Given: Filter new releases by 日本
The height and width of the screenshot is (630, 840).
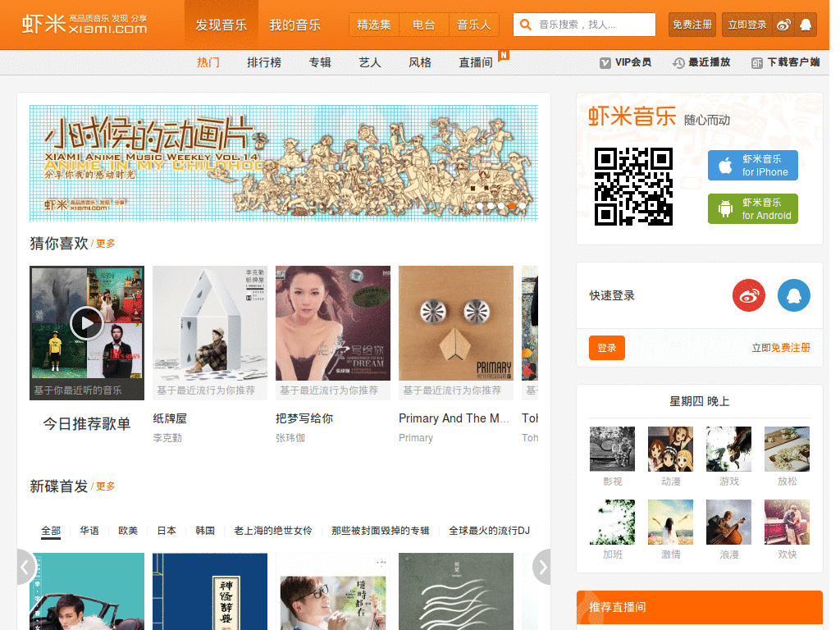Looking at the screenshot, I should point(167,531).
